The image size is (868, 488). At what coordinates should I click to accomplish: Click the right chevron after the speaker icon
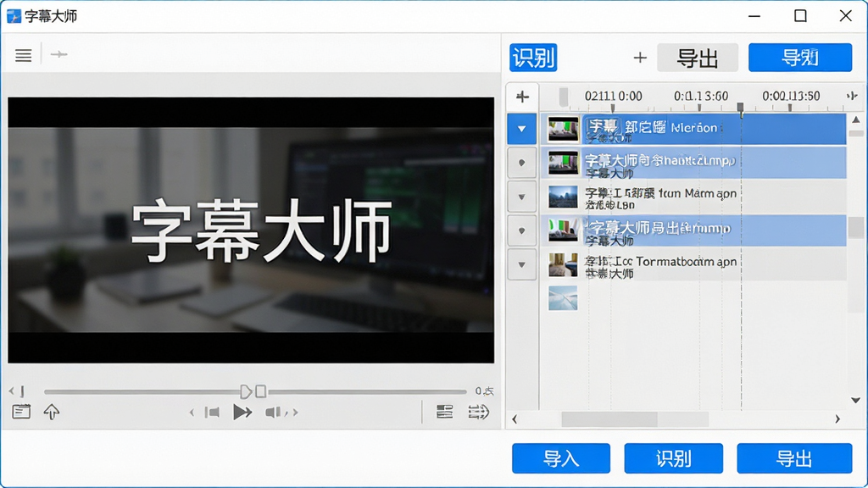click(x=295, y=413)
